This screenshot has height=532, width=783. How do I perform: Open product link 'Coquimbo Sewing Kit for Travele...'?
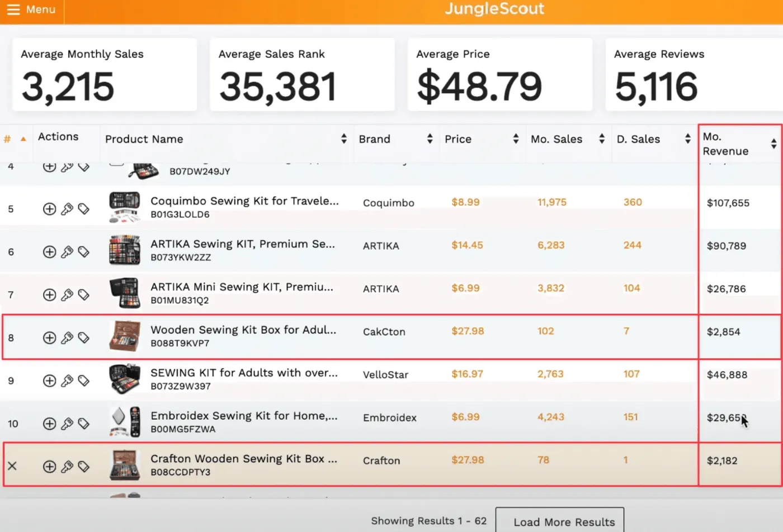[244, 201]
